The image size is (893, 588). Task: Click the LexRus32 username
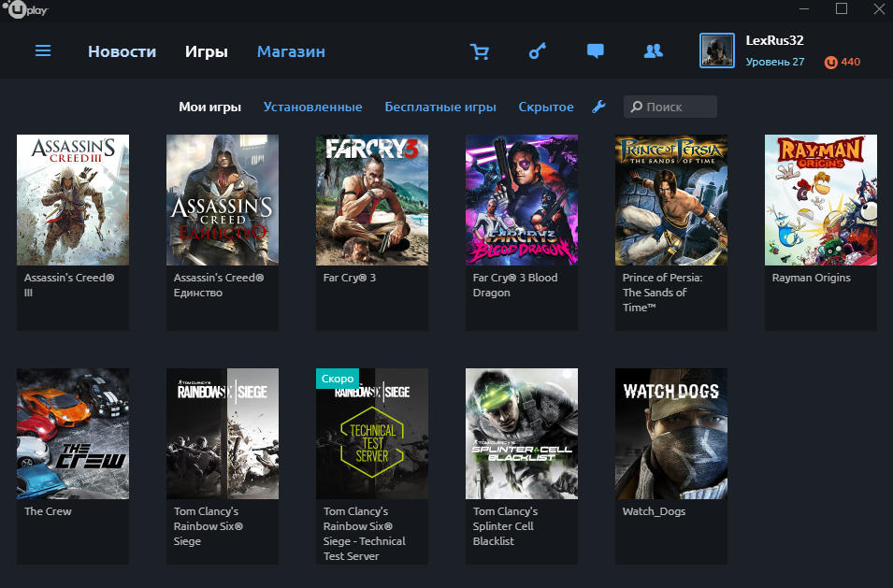tap(774, 40)
